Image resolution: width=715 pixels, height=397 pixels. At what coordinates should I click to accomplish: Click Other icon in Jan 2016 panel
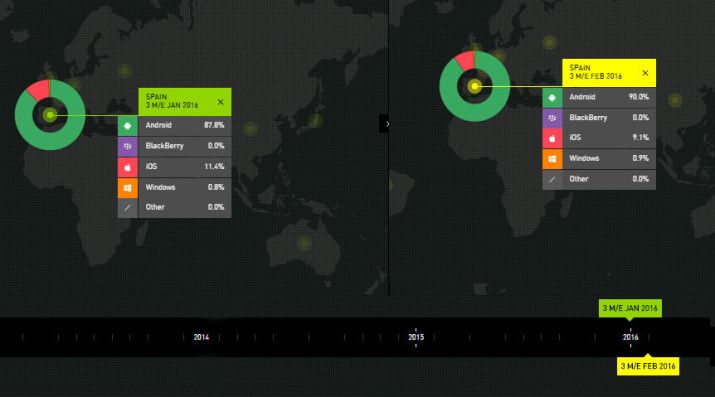tap(128, 208)
